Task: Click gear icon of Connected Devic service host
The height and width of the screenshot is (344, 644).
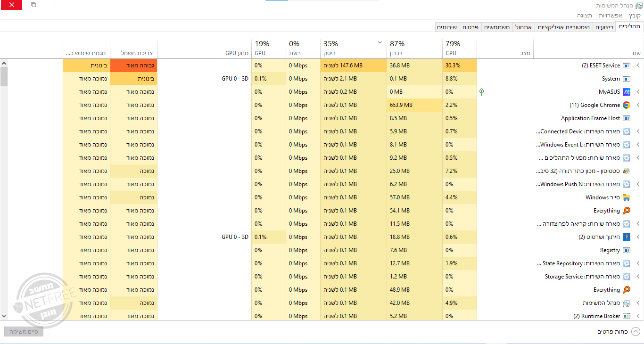Action: 627,131
